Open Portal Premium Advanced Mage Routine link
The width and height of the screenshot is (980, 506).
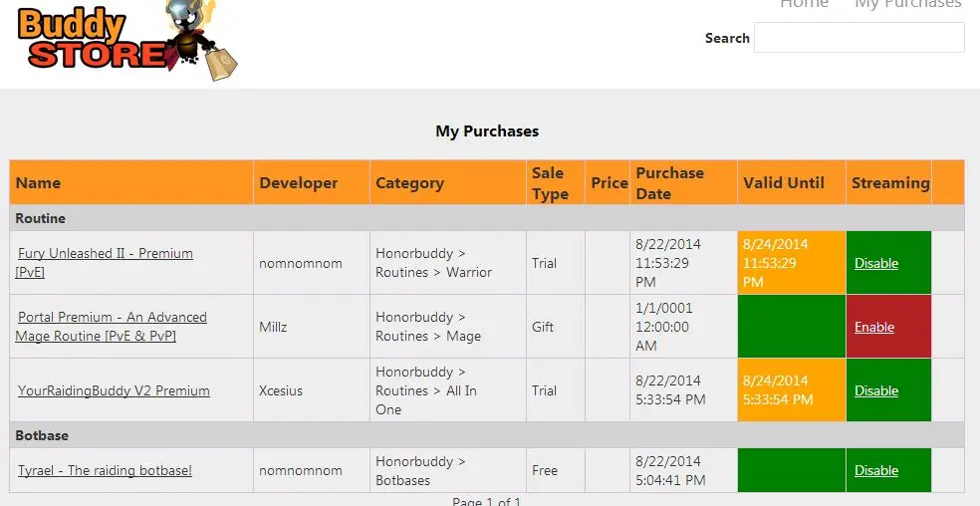tap(111, 327)
